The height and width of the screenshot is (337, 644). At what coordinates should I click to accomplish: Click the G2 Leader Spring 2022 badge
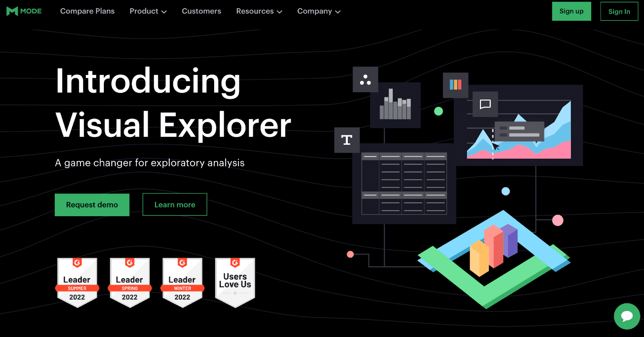[x=130, y=283]
